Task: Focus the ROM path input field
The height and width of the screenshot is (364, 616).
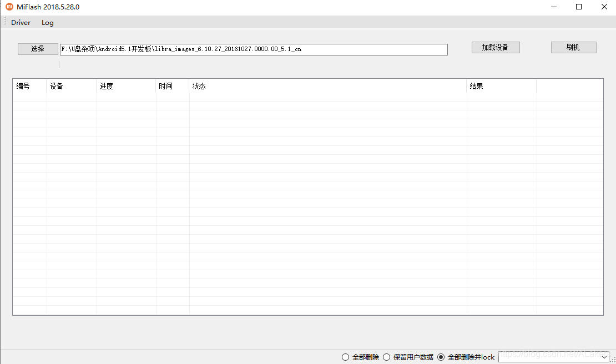Action: (x=254, y=49)
